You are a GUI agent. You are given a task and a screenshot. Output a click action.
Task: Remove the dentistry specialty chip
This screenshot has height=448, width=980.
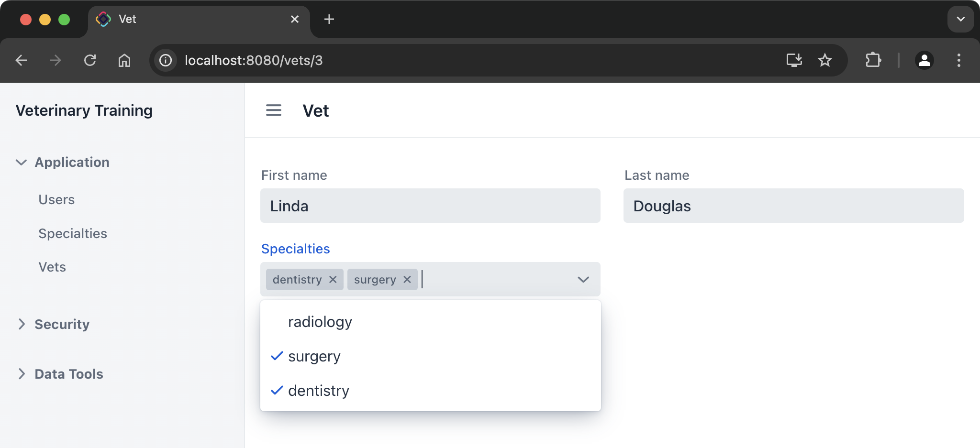click(x=334, y=279)
